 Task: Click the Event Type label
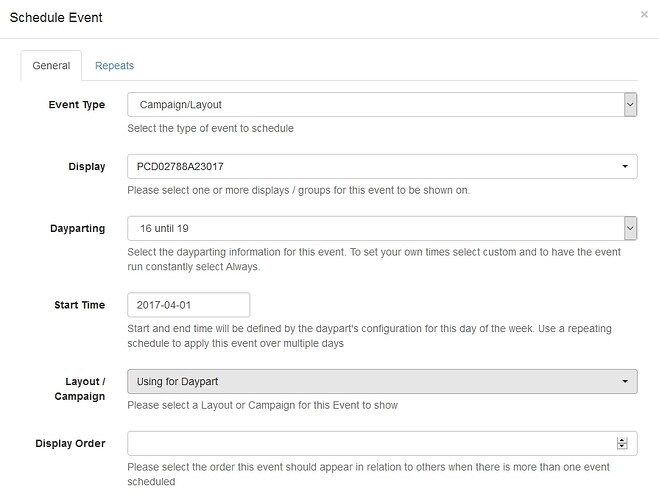[76, 105]
